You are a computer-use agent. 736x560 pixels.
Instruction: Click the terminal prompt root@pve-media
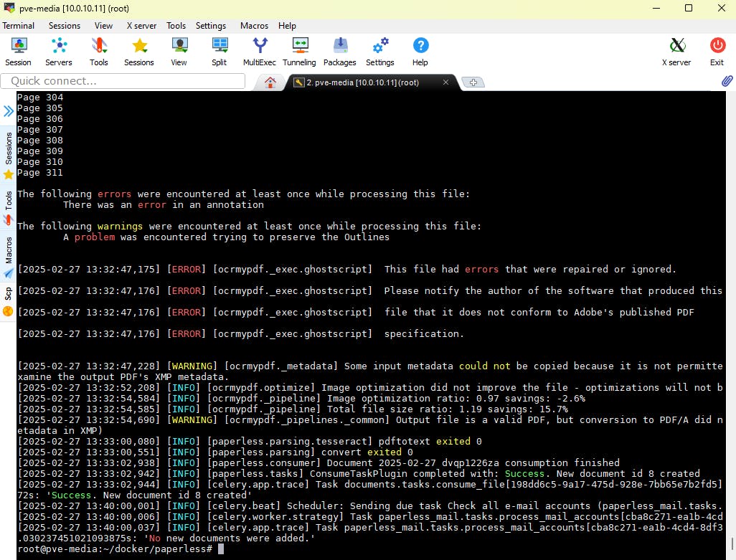(x=115, y=549)
